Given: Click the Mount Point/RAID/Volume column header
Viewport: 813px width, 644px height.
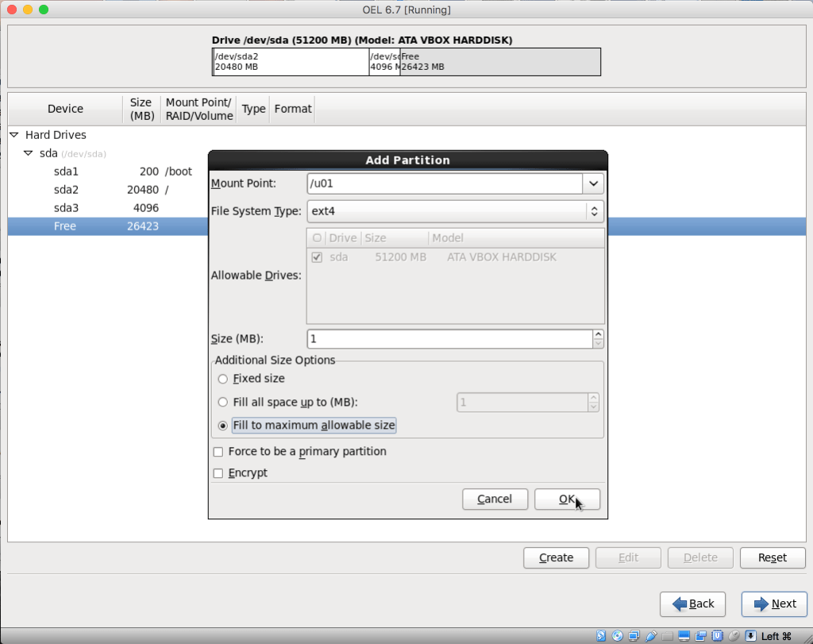Looking at the screenshot, I should point(199,109).
